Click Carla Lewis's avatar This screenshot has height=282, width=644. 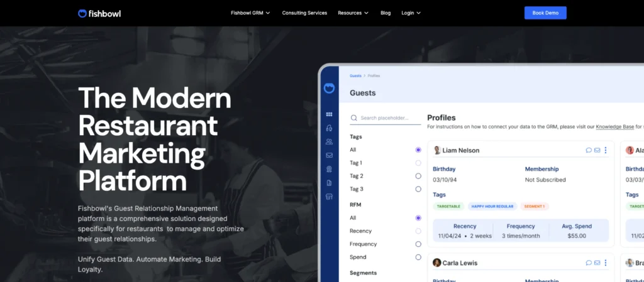[x=437, y=263]
